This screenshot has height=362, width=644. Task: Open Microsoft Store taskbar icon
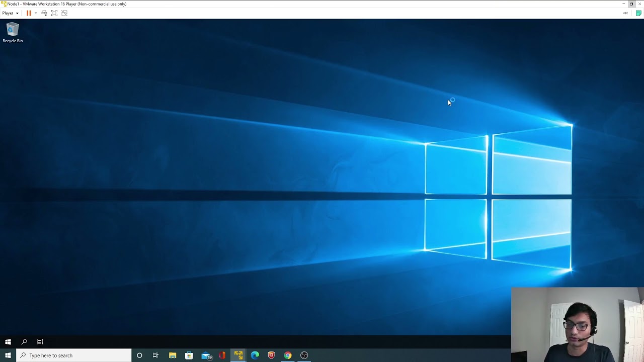(x=189, y=355)
